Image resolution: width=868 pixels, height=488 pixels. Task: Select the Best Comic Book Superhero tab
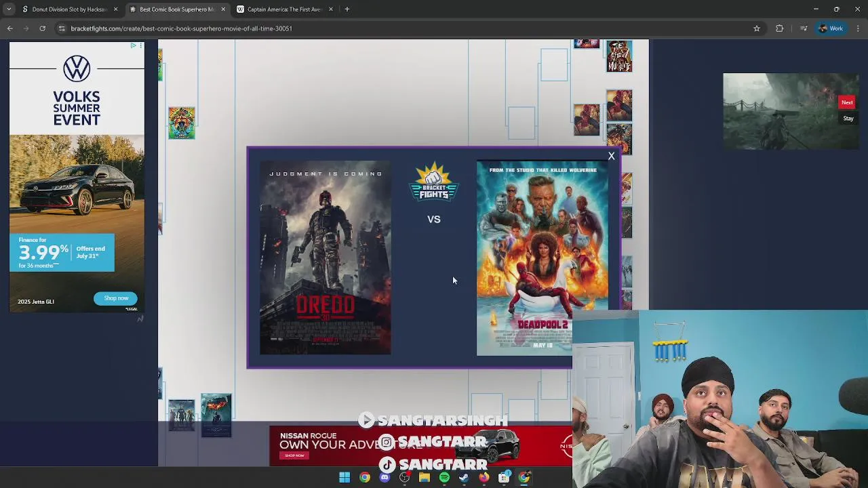pos(177,9)
